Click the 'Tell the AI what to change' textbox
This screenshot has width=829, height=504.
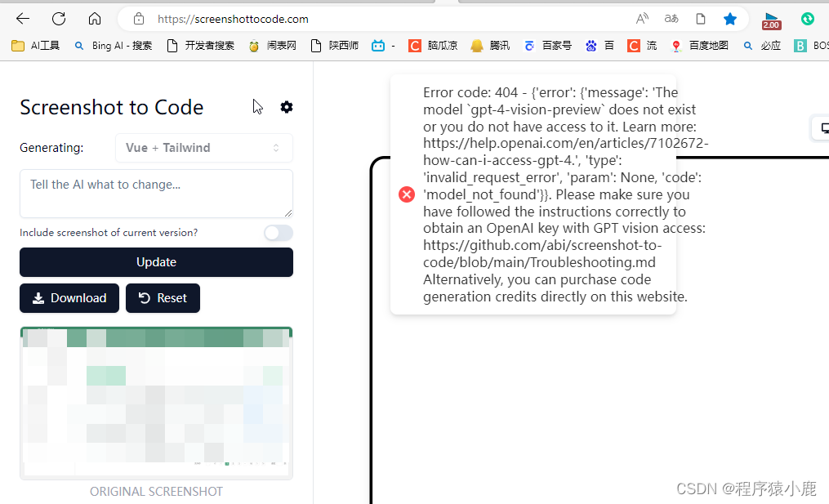coord(157,194)
